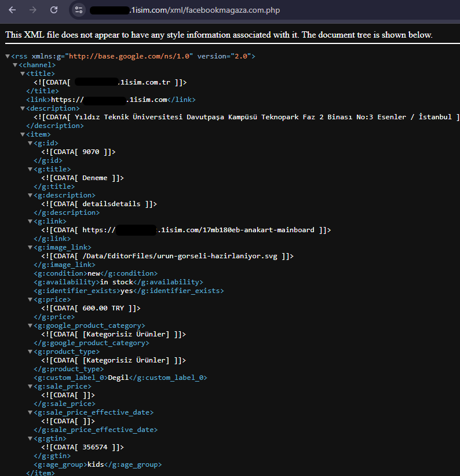Collapse the rss root node
This screenshot has width=460, height=476.
click(x=8, y=56)
